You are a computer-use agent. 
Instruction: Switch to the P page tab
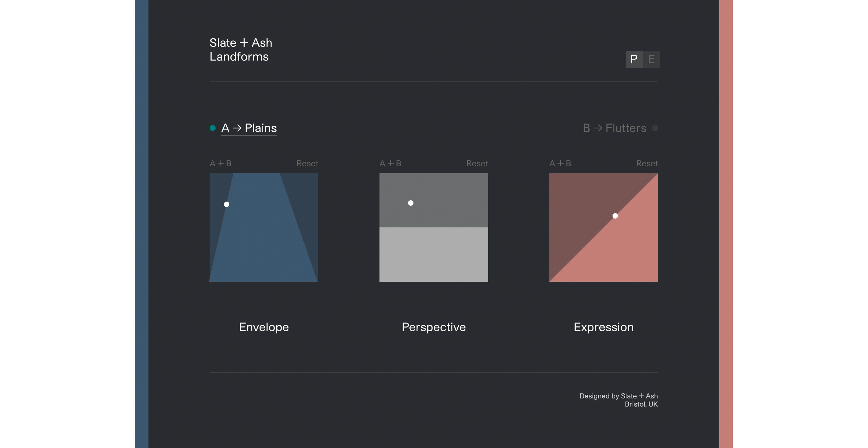634,59
